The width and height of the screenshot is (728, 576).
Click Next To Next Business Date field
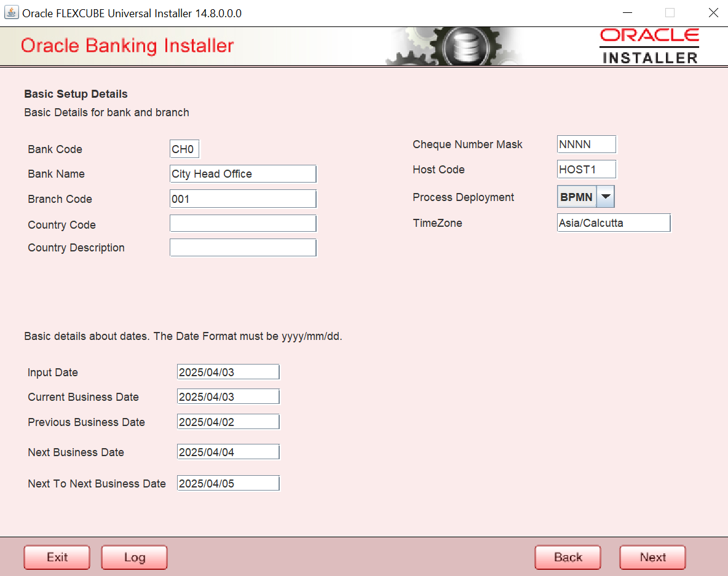[x=228, y=483]
